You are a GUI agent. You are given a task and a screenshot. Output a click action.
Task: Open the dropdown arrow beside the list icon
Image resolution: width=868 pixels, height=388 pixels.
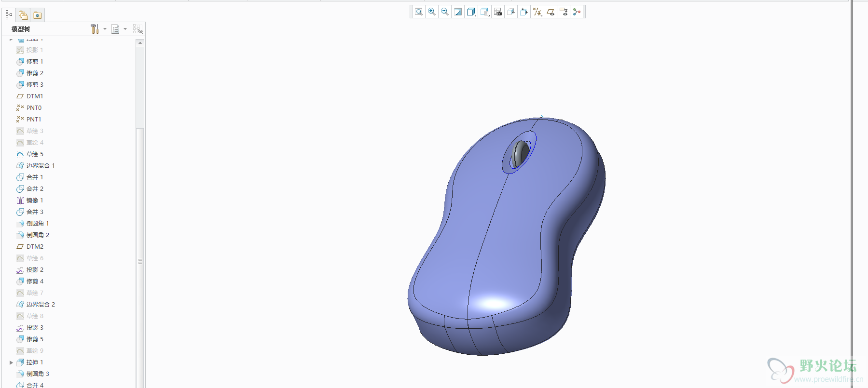tap(125, 29)
